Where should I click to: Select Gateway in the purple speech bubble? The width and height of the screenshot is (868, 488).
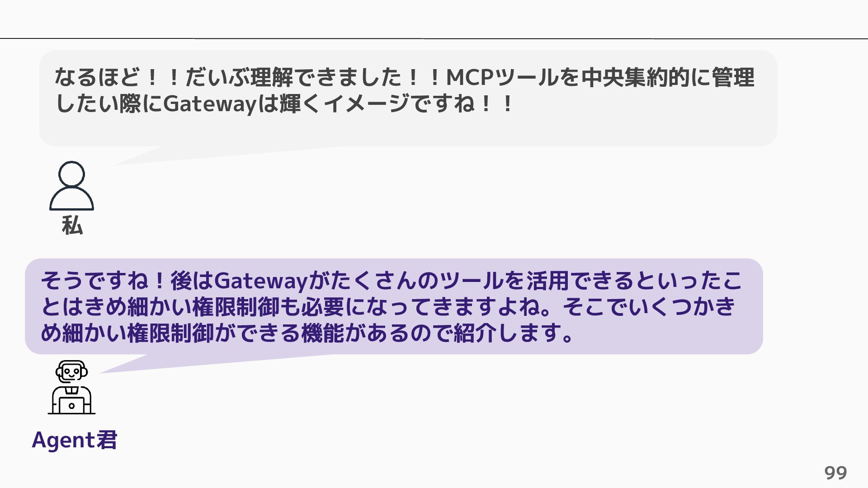coord(260,281)
